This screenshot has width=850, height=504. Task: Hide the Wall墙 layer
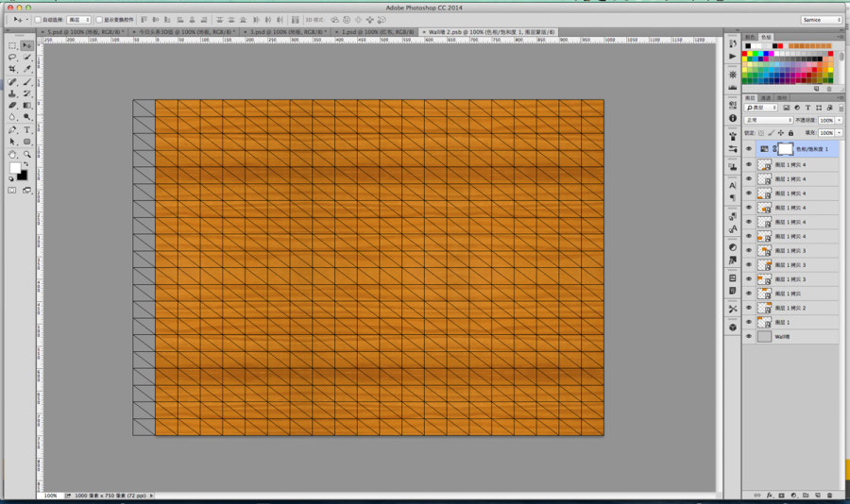(x=749, y=337)
